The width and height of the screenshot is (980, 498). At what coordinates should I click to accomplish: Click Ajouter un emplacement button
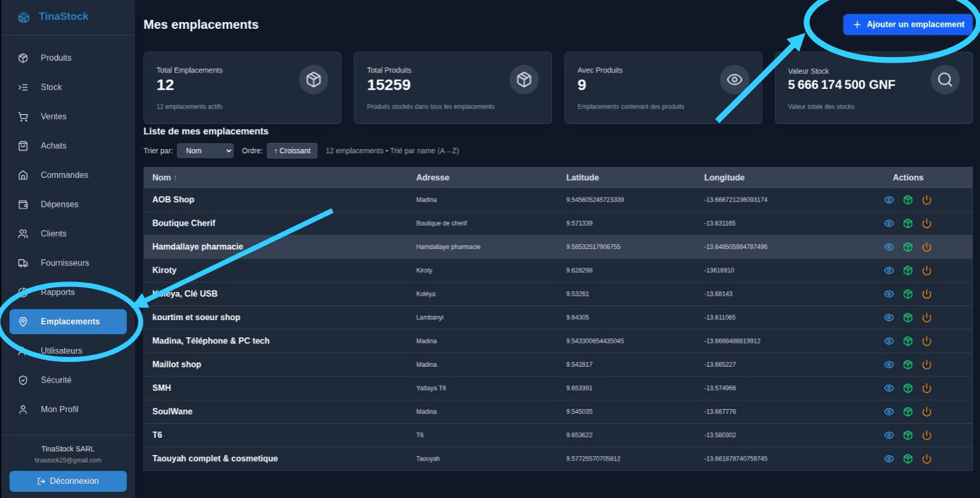(x=908, y=25)
